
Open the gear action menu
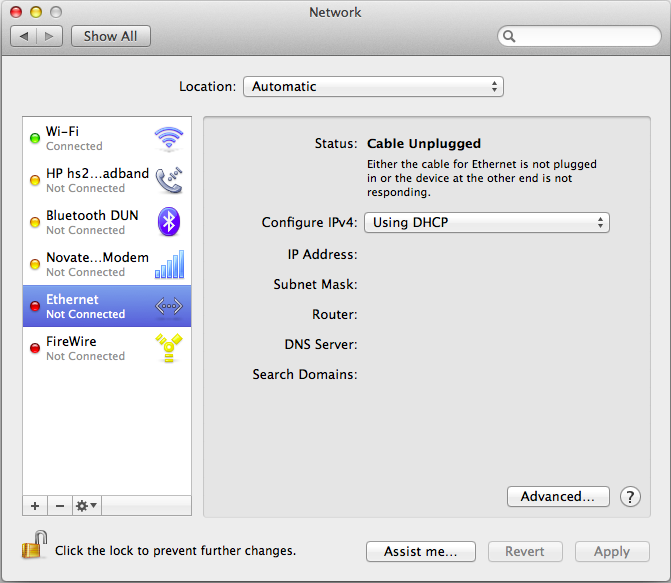pos(87,506)
